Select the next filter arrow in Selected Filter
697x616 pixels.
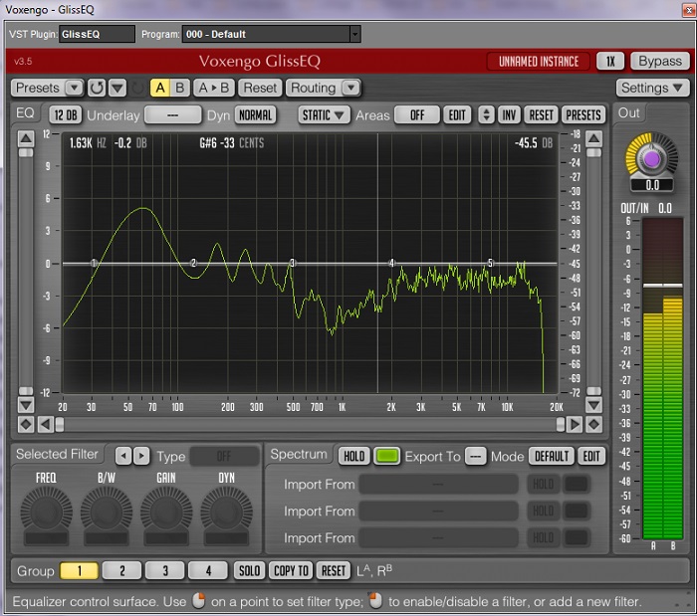pyautogui.click(x=141, y=456)
